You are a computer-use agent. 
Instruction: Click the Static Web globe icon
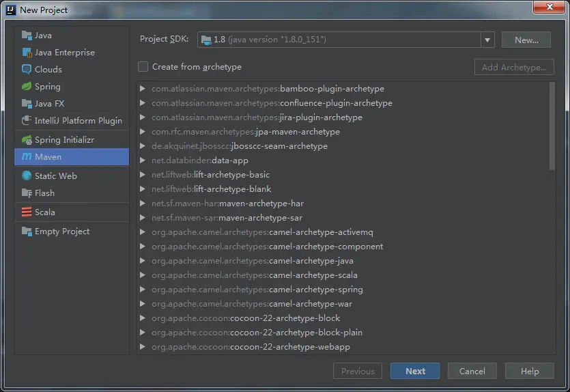tap(27, 176)
